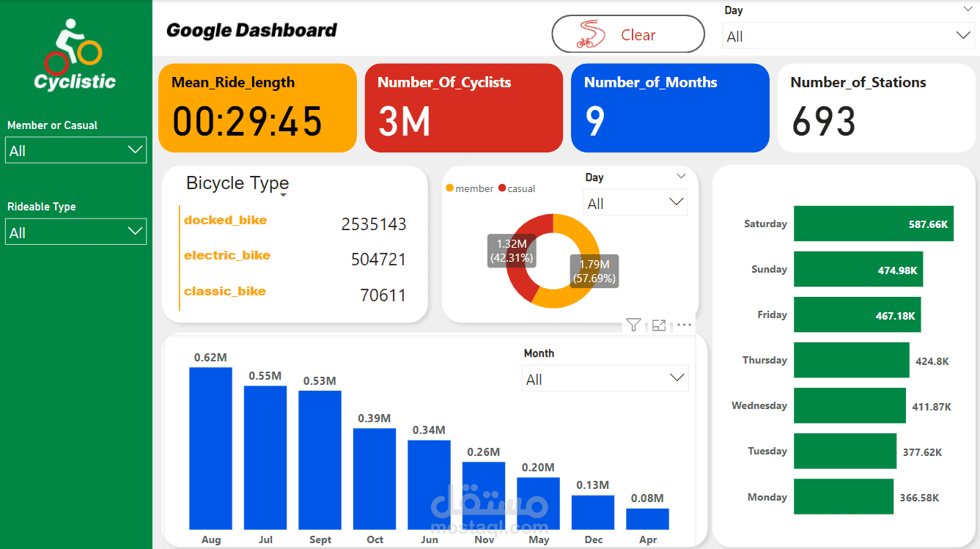Select electric_bike in the Bicycle Type panel
Viewport: 980px width, 549px height.
coord(228,256)
